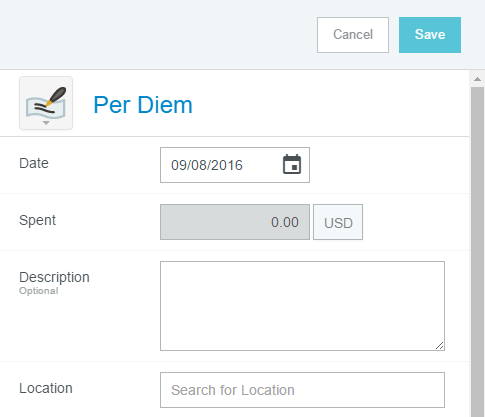Click the Spent label

coord(37,220)
